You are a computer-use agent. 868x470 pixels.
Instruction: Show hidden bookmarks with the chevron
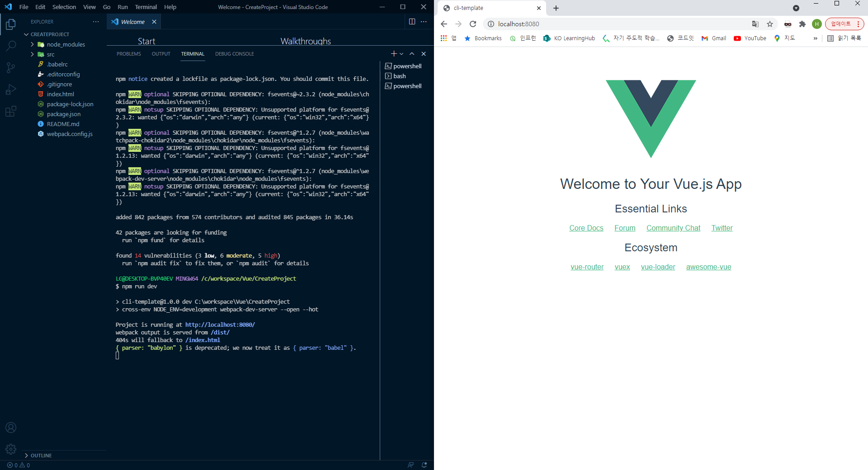tap(816, 38)
